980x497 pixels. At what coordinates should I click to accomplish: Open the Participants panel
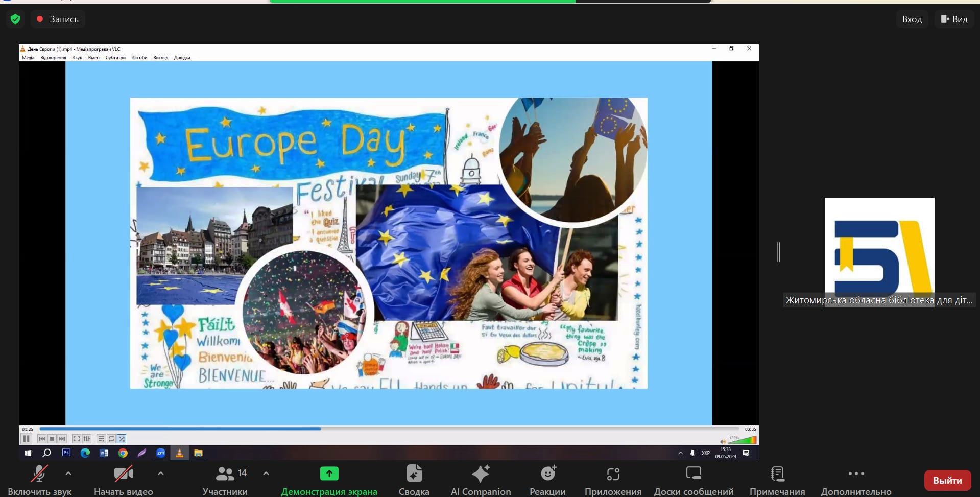pyautogui.click(x=225, y=480)
